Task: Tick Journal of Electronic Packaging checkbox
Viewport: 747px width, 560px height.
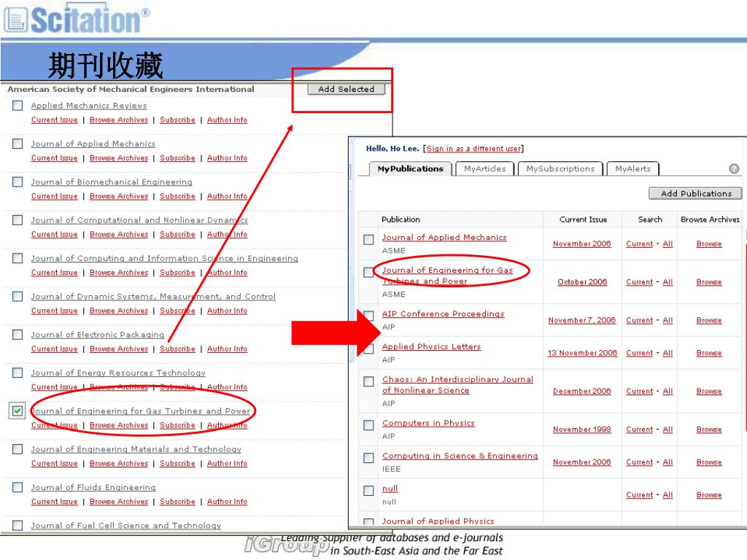Action: (x=18, y=334)
